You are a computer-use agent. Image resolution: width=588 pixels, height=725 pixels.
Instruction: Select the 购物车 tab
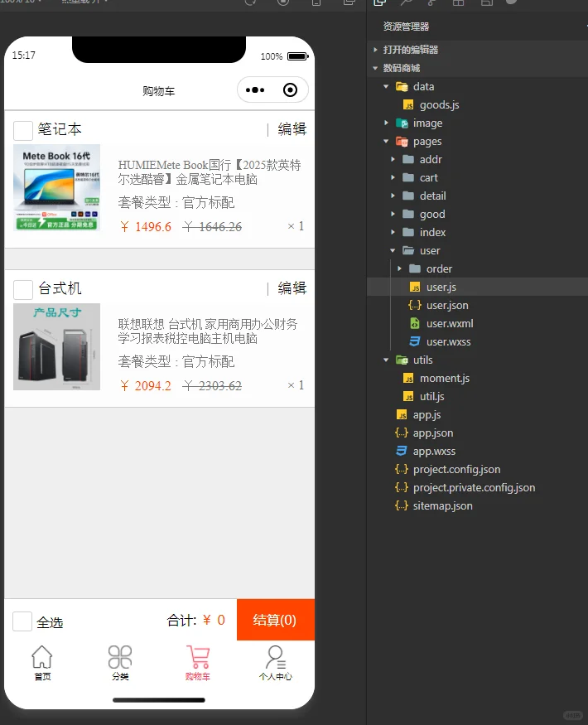(x=198, y=663)
